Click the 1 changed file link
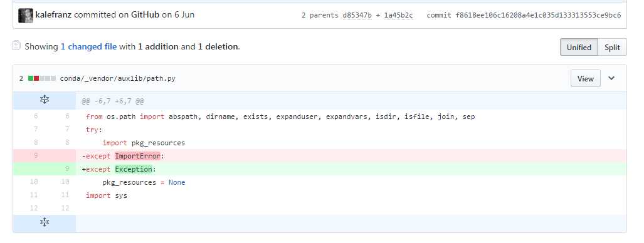 point(88,47)
